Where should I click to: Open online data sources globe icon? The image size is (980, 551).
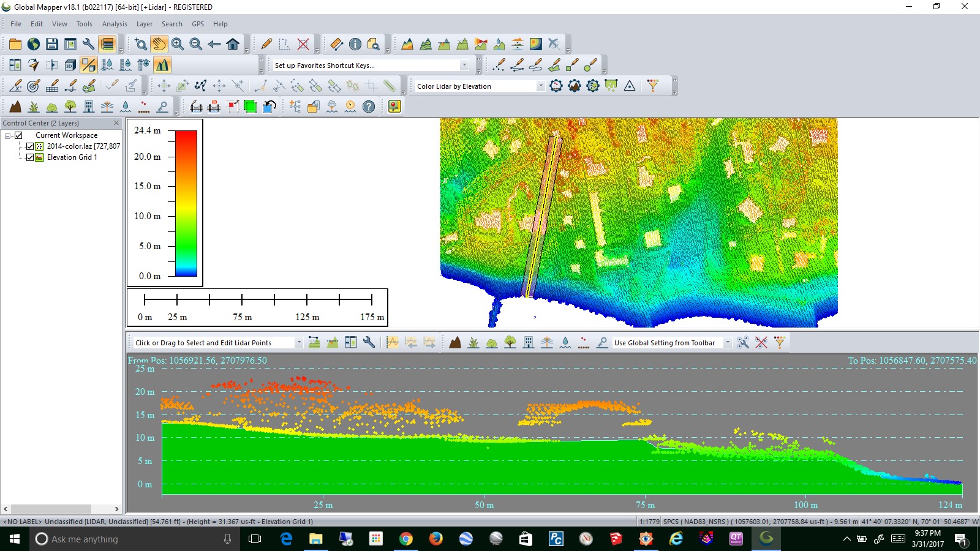point(34,44)
